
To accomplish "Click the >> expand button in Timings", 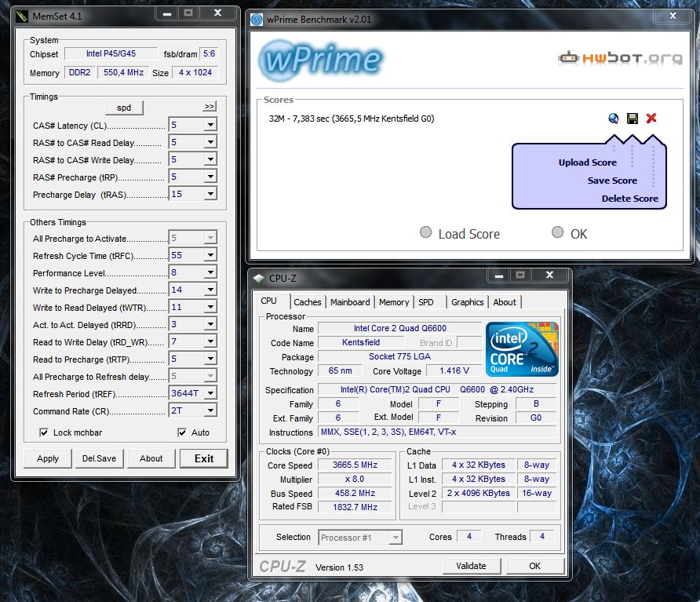I will pos(209,107).
